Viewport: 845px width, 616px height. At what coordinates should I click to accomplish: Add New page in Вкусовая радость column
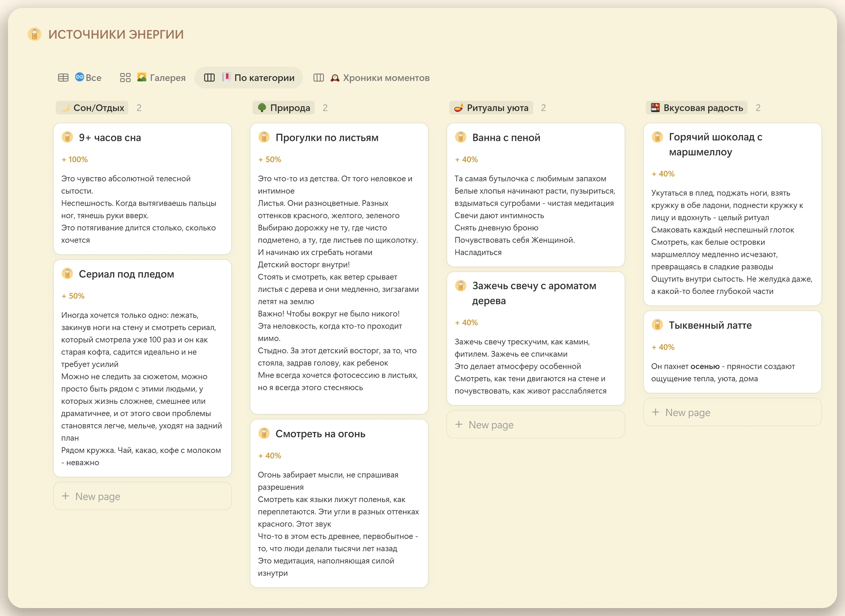coord(732,412)
